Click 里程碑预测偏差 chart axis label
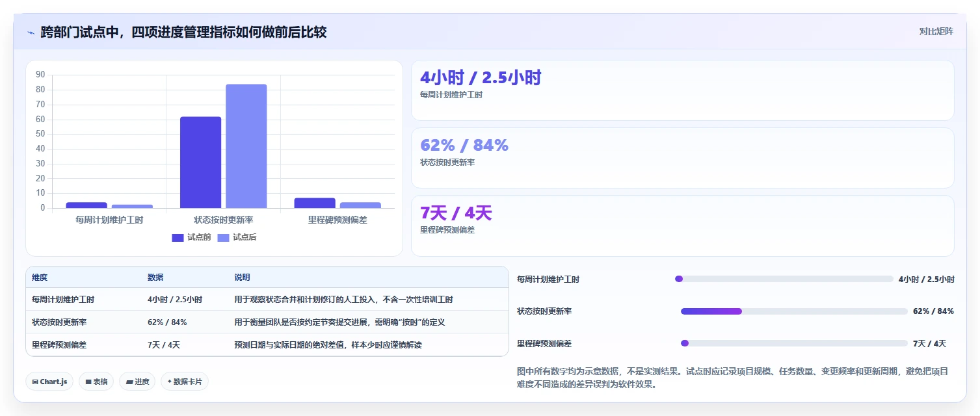Viewport: 980px width, 416px height. [x=338, y=220]
